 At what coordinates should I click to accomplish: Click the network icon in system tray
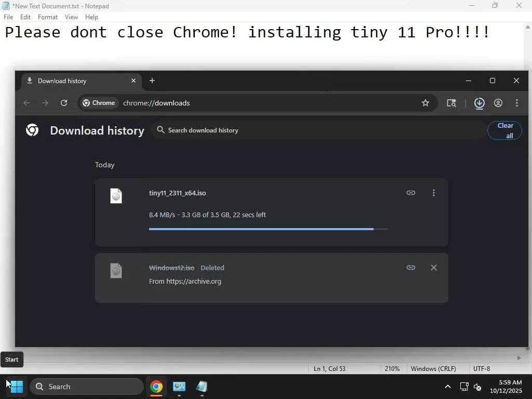(464, 387)
